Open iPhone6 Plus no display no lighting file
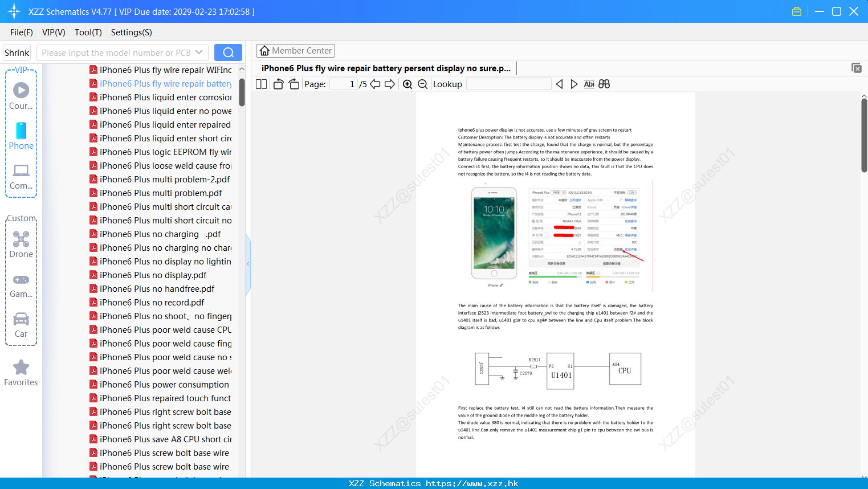The image size is (868, 489). pyautogui.click(x=161, y=261)
